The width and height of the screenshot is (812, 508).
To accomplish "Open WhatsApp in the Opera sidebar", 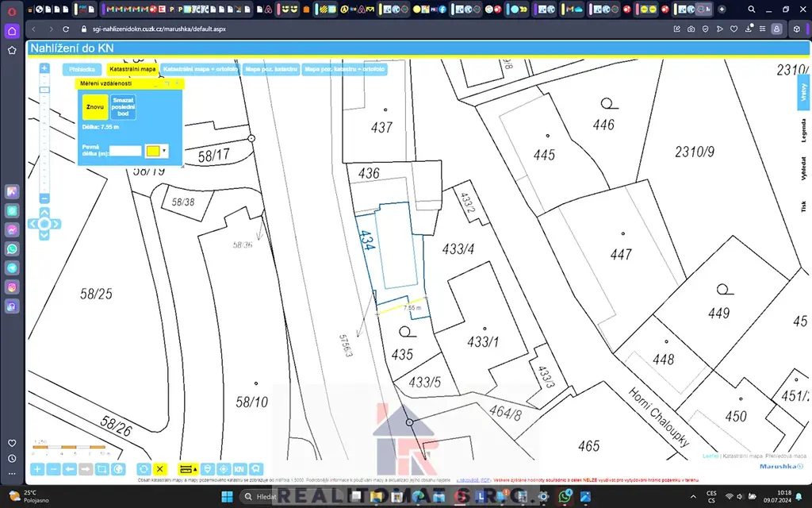I will tap(12, 248).
